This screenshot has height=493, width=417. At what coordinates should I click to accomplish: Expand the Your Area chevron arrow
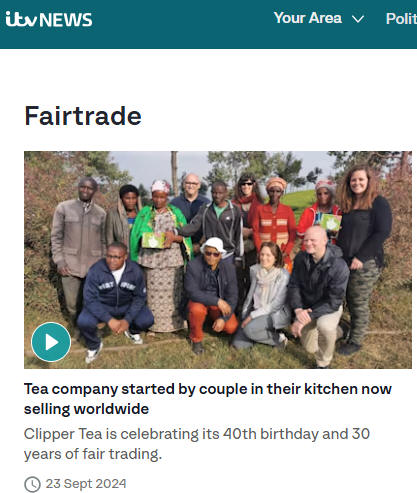[358, 19]
